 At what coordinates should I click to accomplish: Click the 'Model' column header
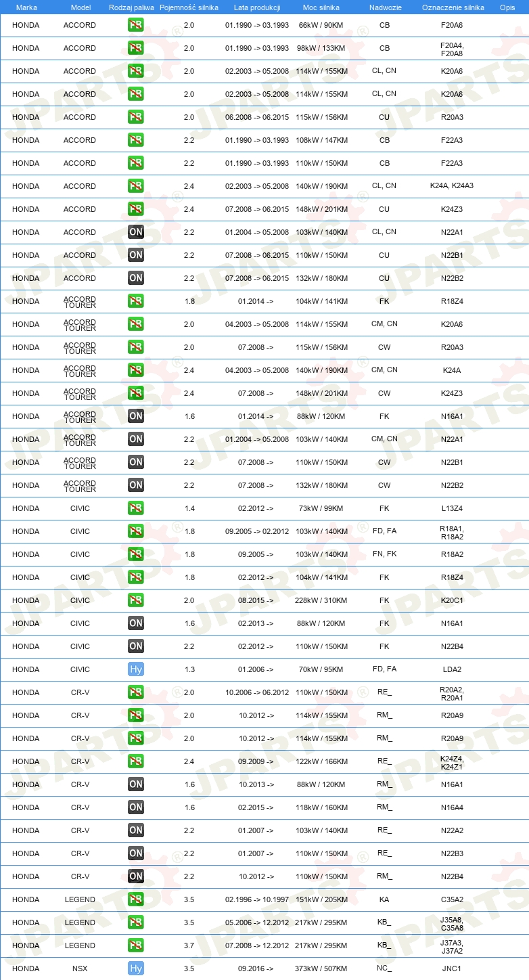(80, 7)
